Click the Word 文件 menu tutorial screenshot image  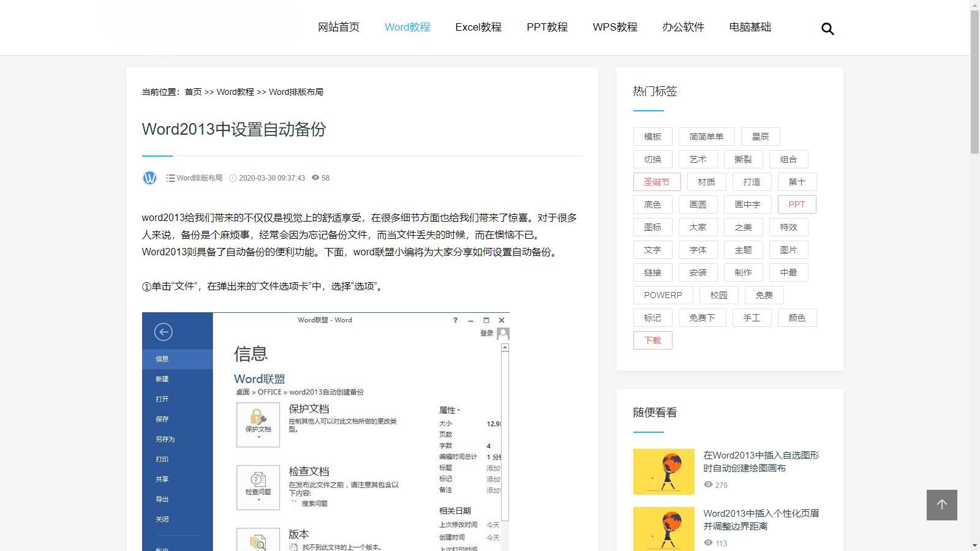(x=326, y=432)
